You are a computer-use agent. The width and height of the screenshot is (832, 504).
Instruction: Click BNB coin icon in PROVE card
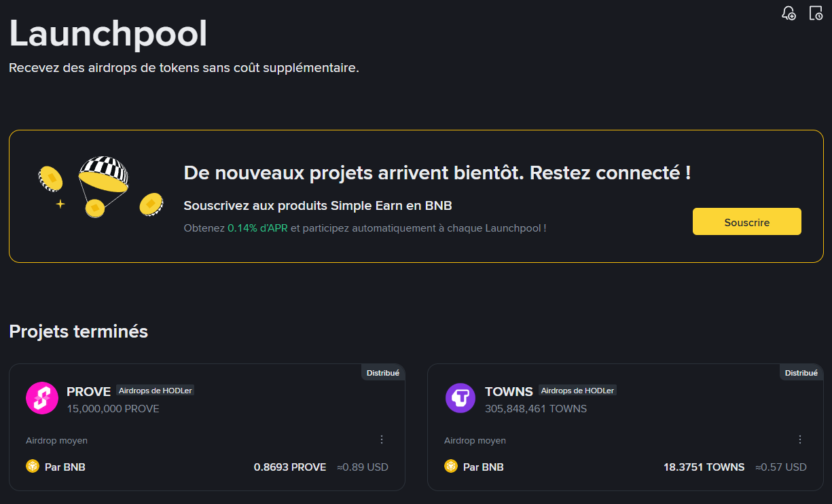click(33, 466)
